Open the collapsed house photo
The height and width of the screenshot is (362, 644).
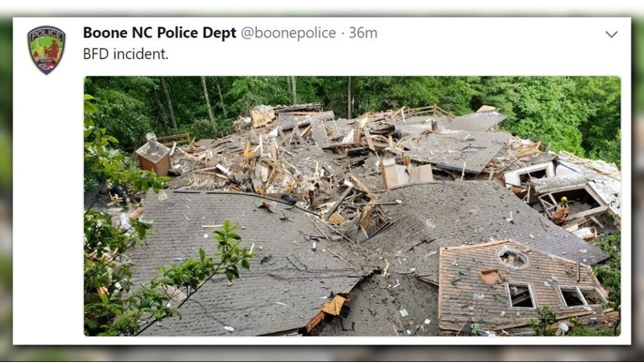(353, 206)
